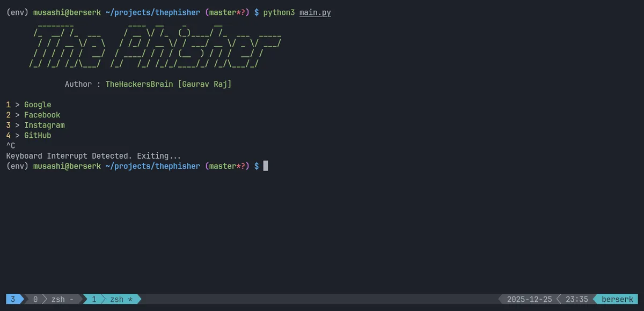Click the berserk hostname status segment

[617, 299]
